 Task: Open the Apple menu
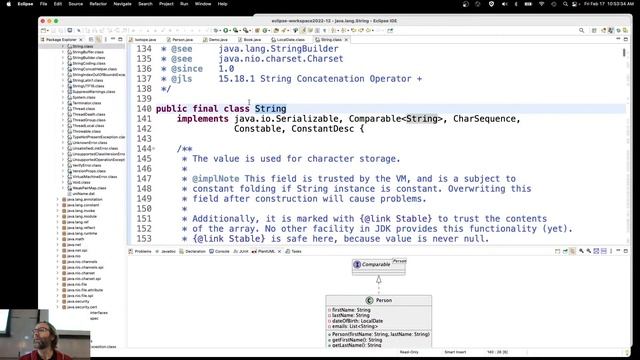(9, 4)
